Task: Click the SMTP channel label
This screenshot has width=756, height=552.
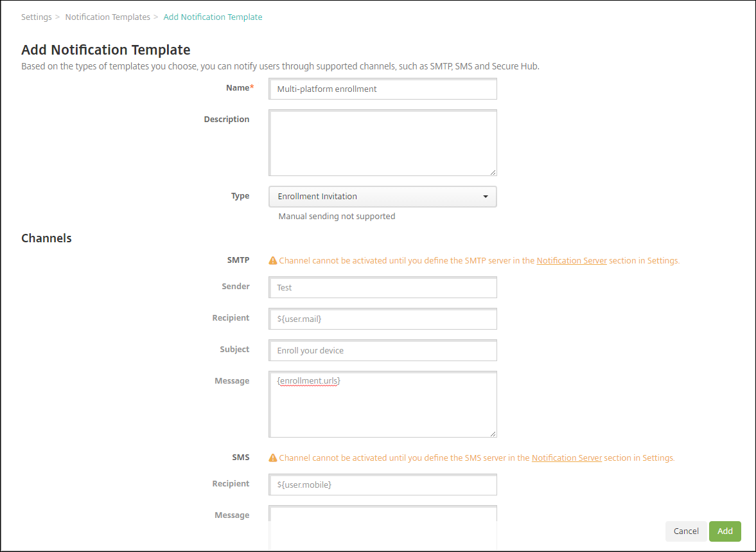Action: (238, 260)
